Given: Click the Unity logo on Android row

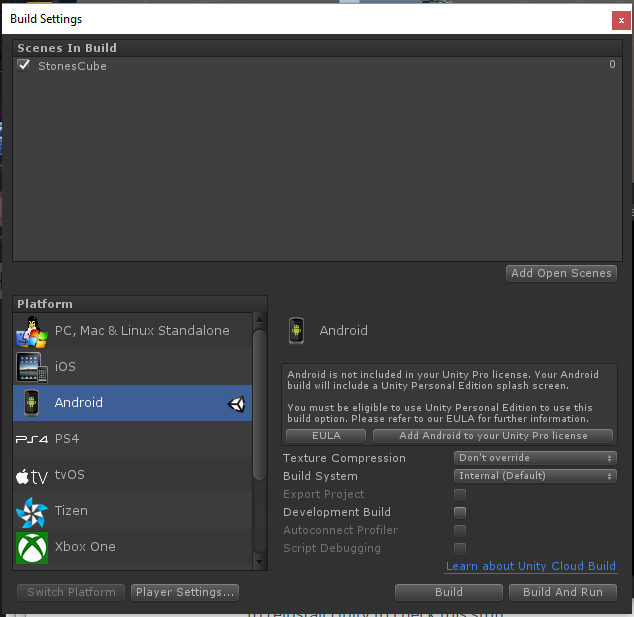Looking at the screenshot, I should click(x=236, y=404).
